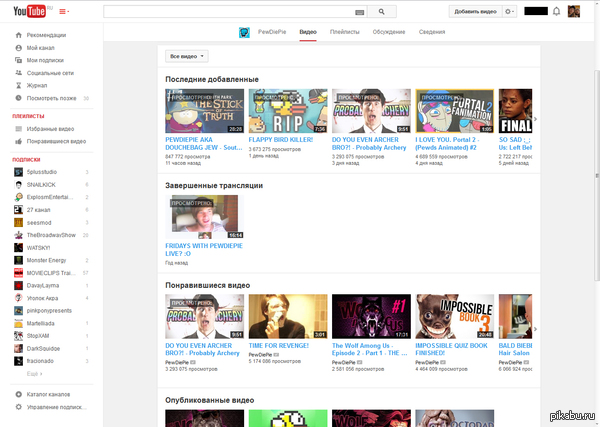This screenshot has width=600, height=427.
Task: Open the Опубликованные видео section heading
Action: click(x=209, y=400)
